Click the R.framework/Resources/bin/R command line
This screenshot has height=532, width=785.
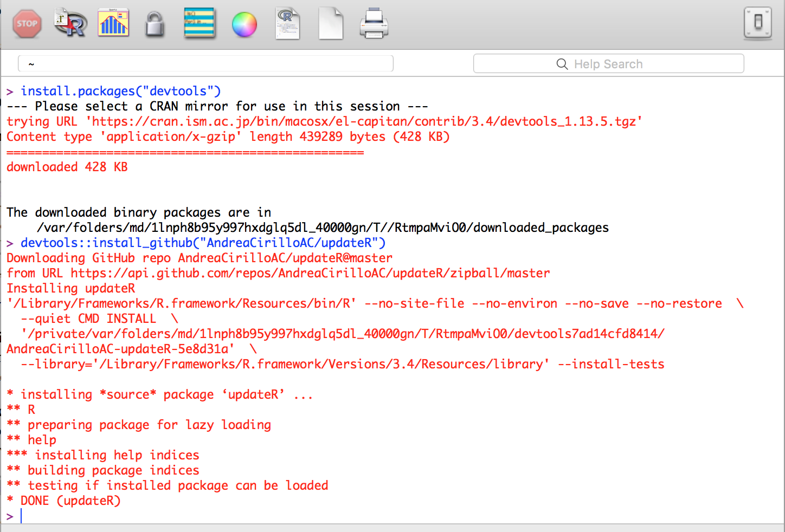(375, 303)
